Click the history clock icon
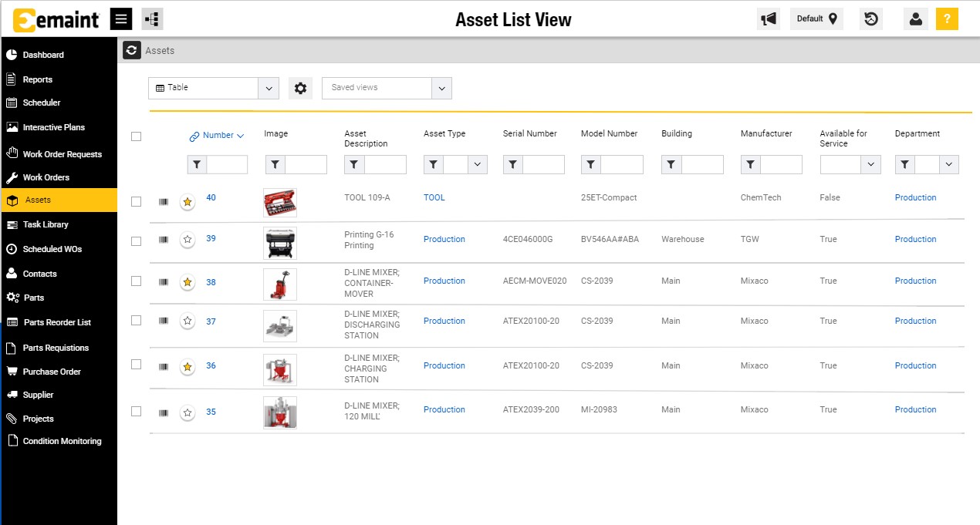 click(871, 19)
